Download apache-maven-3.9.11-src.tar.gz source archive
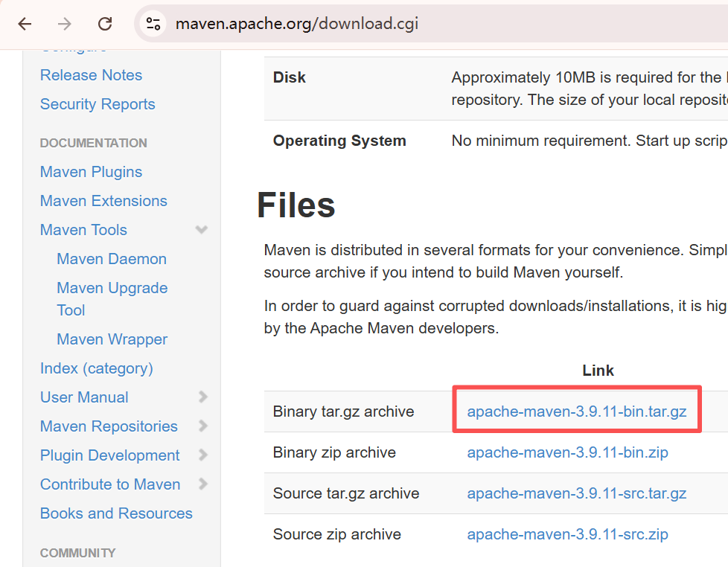Screen dimensions: 728x567 (x=576, y=493)
